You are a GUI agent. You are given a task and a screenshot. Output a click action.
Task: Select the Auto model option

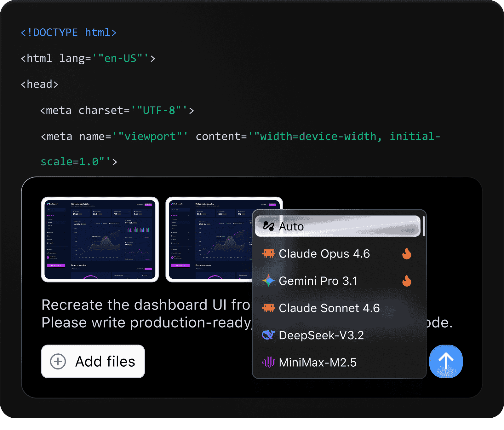coord(337,226)
